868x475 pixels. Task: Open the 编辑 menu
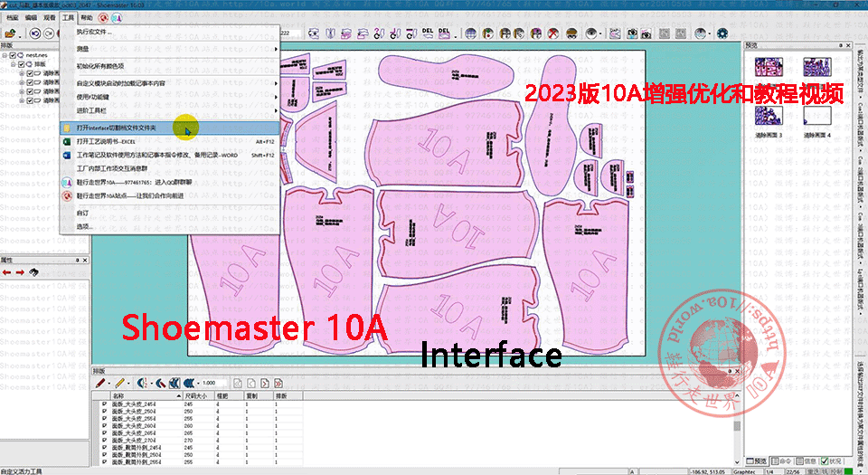pos(31,18)
